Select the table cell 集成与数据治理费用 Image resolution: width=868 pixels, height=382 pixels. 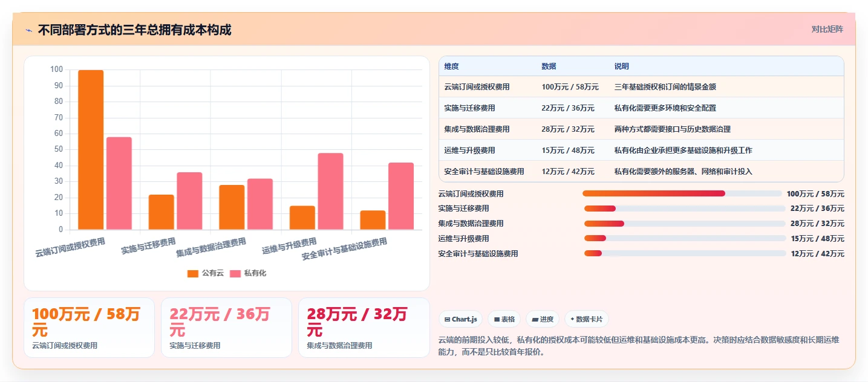click(x=477, y=129)
